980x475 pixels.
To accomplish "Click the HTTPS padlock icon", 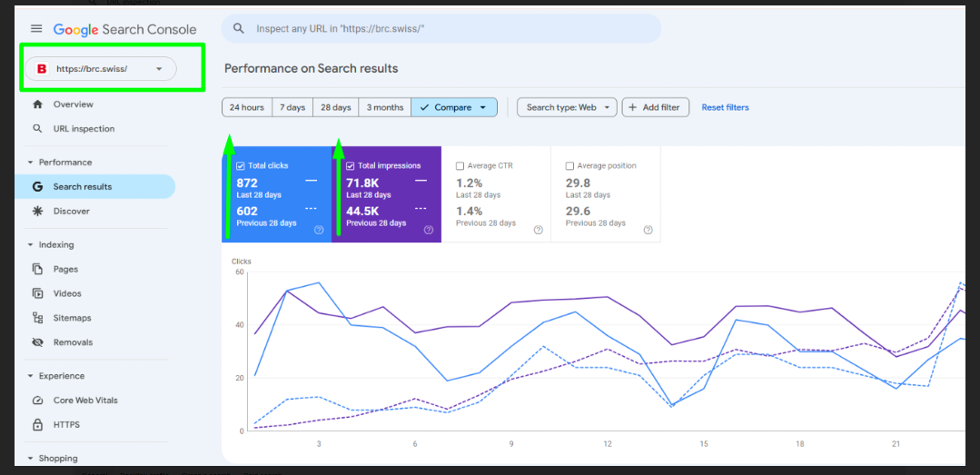I will pos(37,425).
